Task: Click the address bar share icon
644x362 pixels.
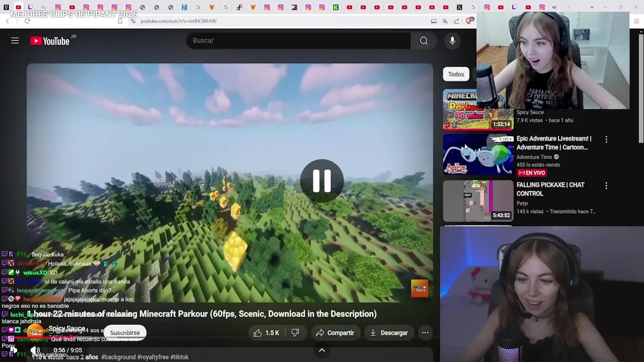Action: (x=456, y=21)
